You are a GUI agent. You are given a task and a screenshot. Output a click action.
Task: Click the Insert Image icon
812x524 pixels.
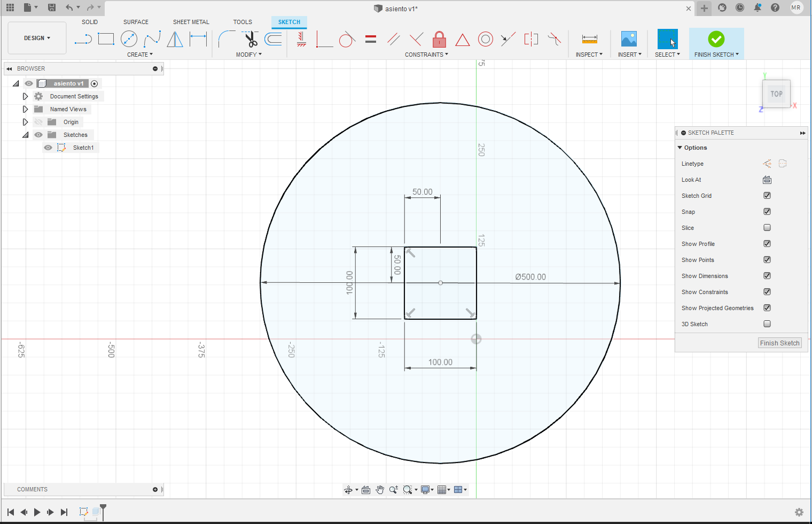[x=629, y=39]
